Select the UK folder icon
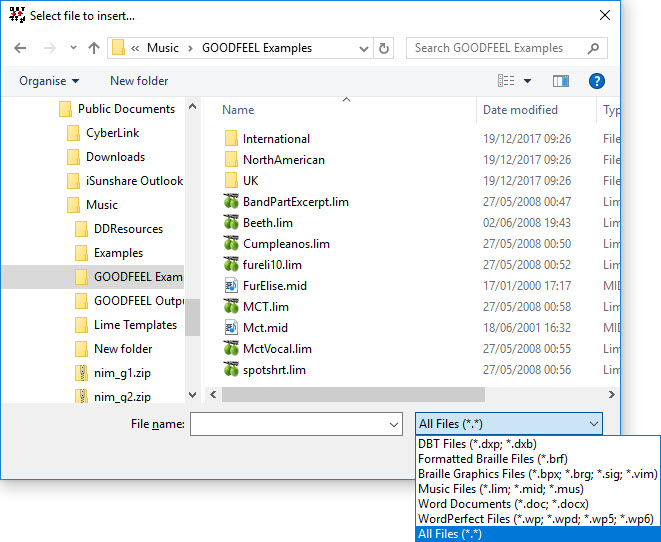 coord(231,180)
